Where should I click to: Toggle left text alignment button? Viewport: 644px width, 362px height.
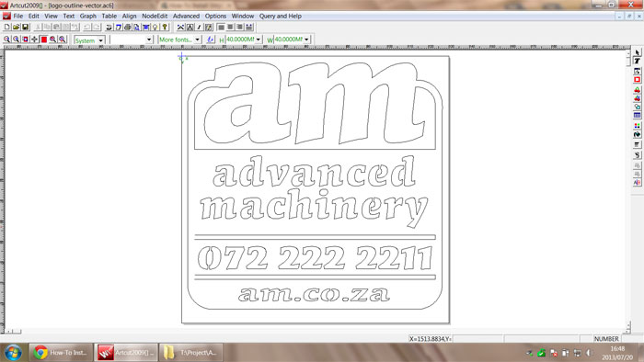(x=221, y=27)
